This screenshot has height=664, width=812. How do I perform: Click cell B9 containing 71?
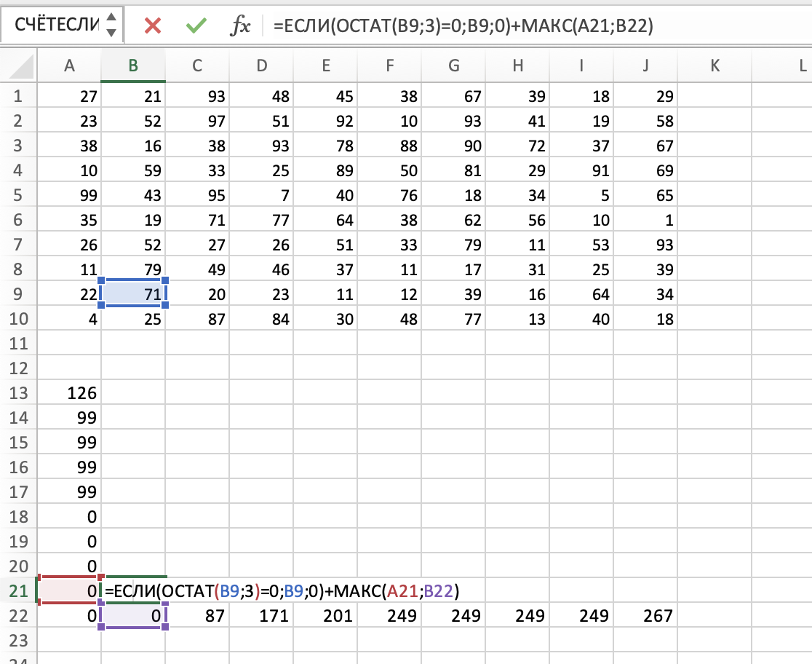tap(134, 294)
